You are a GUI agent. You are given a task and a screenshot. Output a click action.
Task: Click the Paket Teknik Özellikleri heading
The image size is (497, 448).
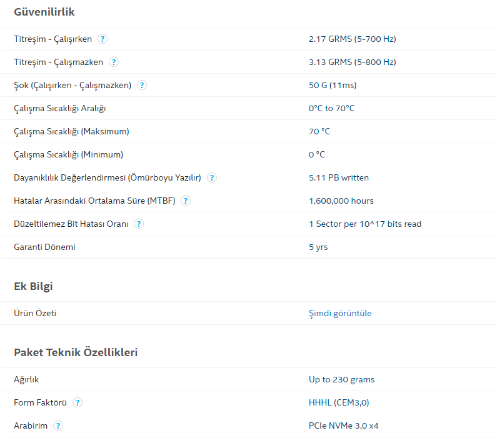(x=76, y=352)
